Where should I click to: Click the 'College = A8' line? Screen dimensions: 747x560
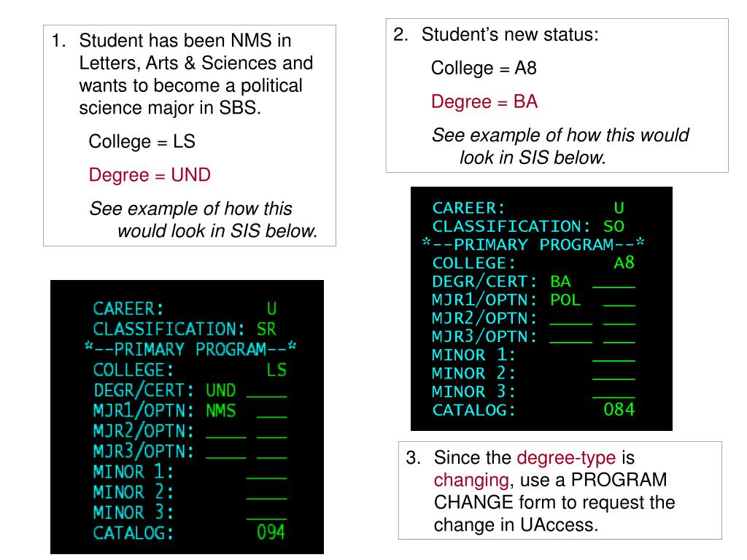tap(484, 68)
